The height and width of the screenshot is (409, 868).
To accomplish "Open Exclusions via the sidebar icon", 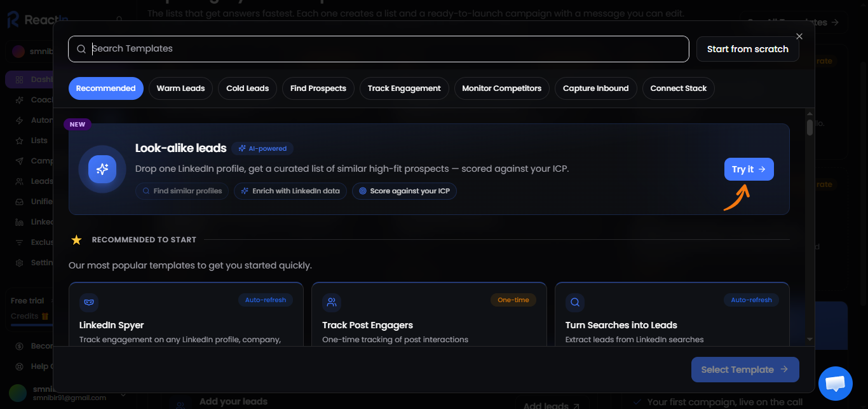I will coord(18,242).
